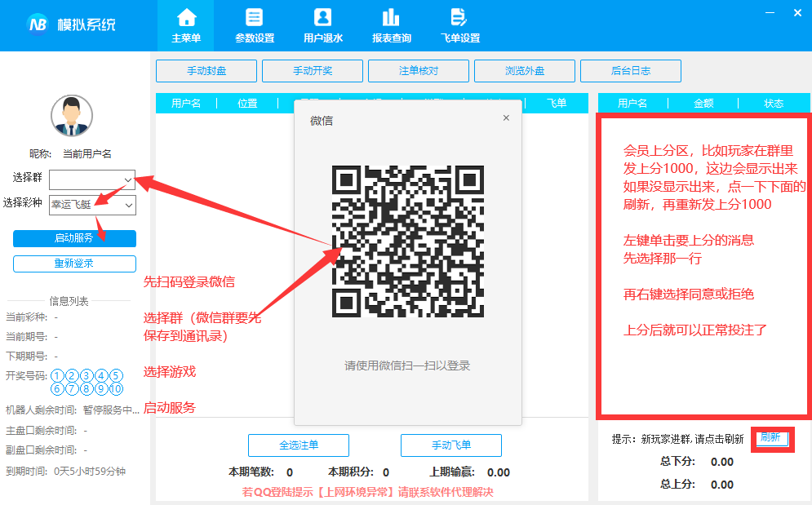Click the user avatar picture
Viewport: 812px width, 505px height.
[x=72, y=116]
